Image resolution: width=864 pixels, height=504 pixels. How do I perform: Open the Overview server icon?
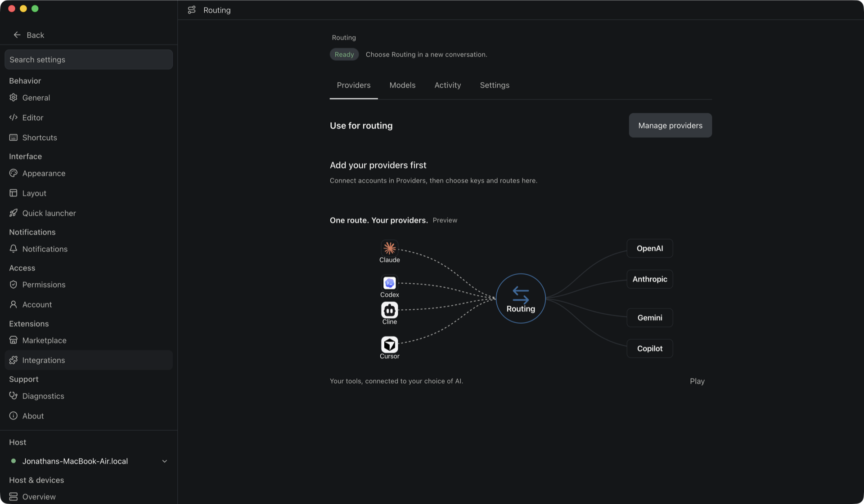pos(13,496)
